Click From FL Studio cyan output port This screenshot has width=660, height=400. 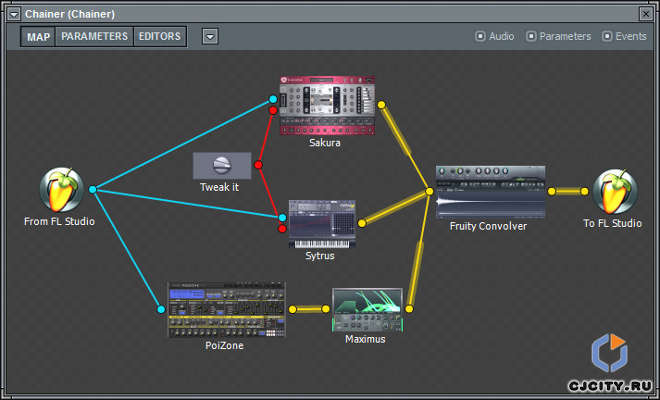tap(93, 189)
